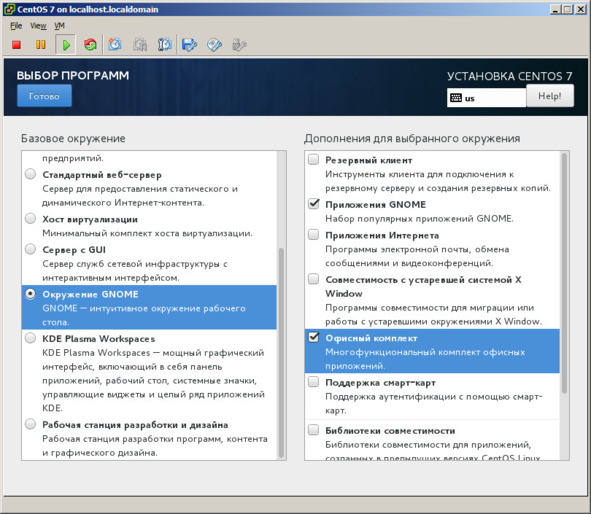Click the 'Сервер с GUI' title text

74,250
